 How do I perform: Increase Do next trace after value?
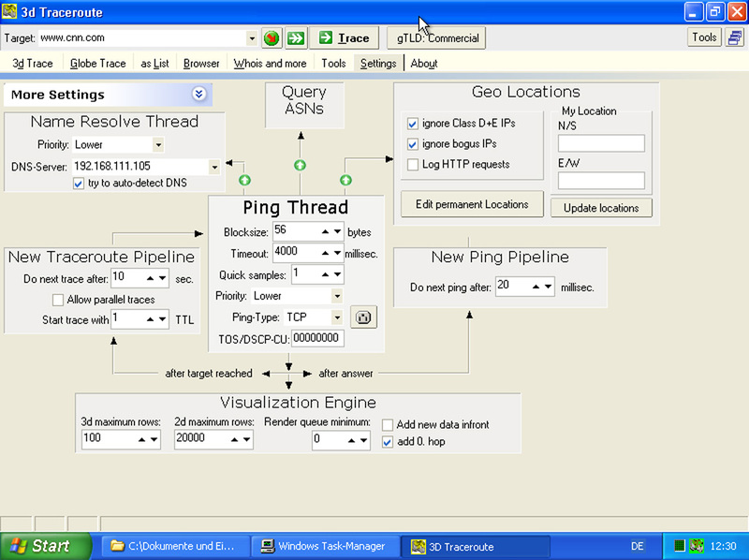click(x=151, y=278)
